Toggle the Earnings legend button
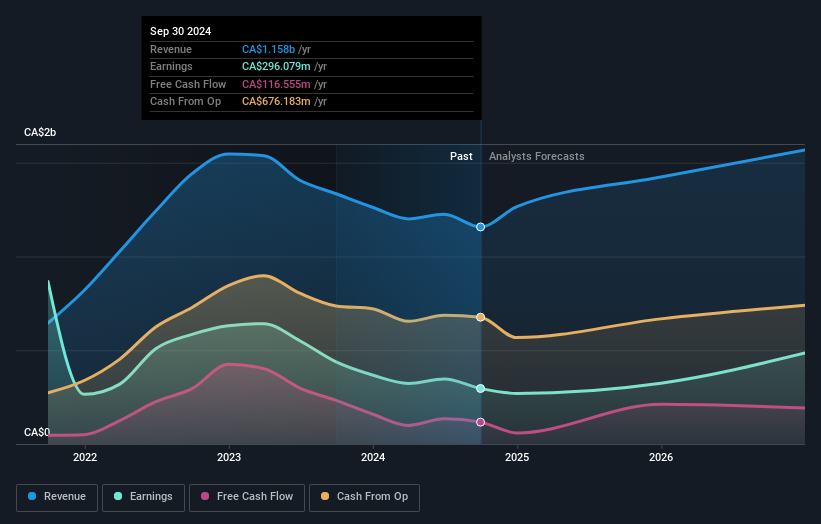 pyautogui.click(x=143, y=497)
